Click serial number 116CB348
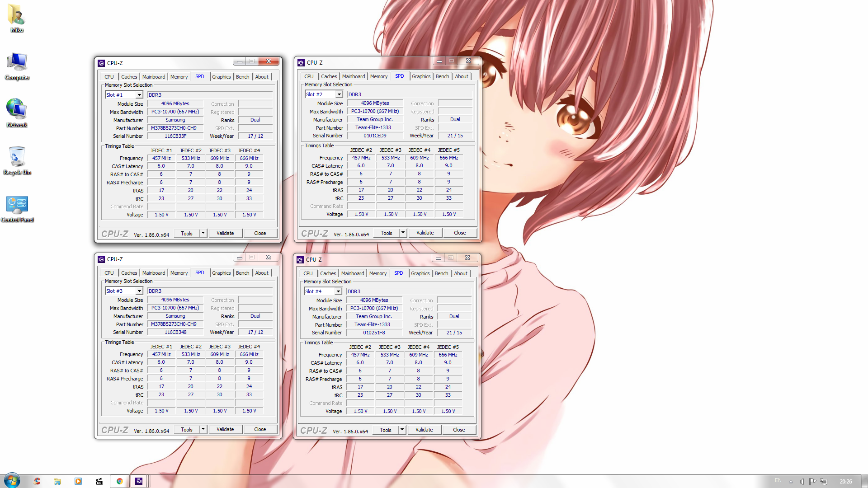Image resolution: width=868 pixels, height=488 pixels. [175, 332]
